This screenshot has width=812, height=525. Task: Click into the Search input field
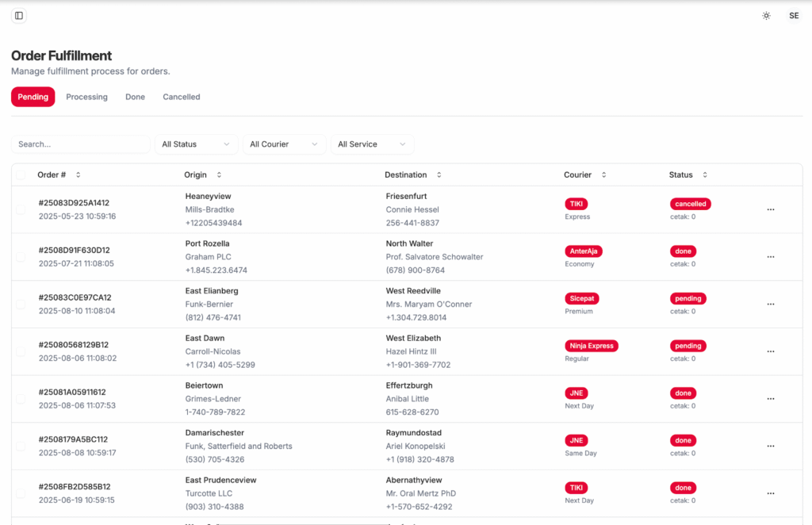(80, 144)
